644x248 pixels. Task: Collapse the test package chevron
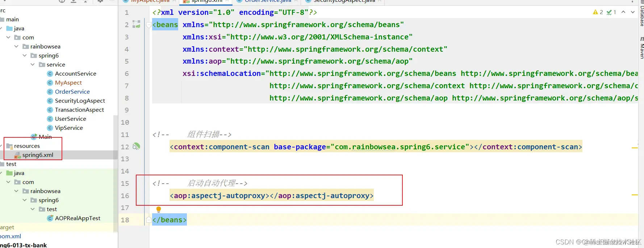(33, 209)
